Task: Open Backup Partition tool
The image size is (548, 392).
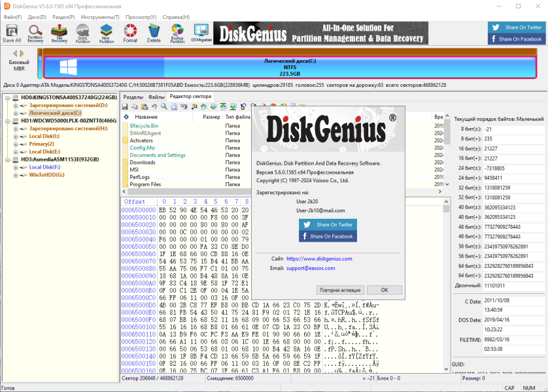Action: 177,34
